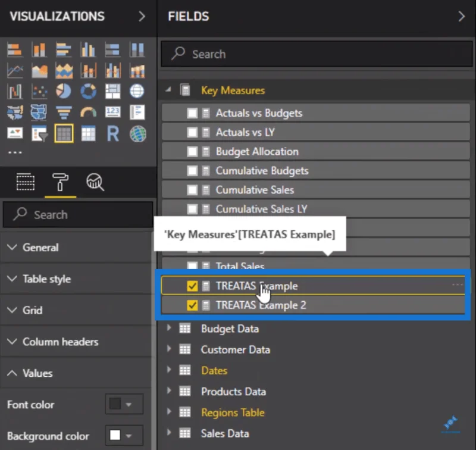The height and width of the screenshot is (450, 476).
Task: Select the donut chart visualization icon
Action: tap(88, 91)
